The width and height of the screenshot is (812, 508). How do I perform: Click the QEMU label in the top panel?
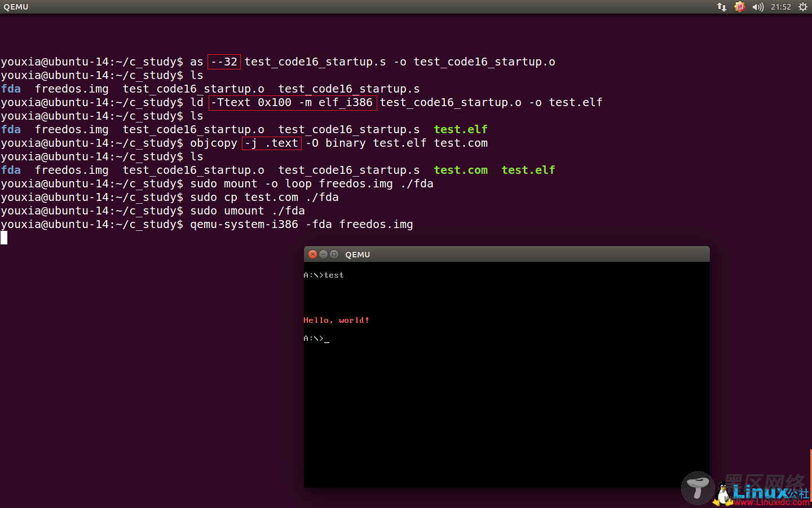pos(16,7)
